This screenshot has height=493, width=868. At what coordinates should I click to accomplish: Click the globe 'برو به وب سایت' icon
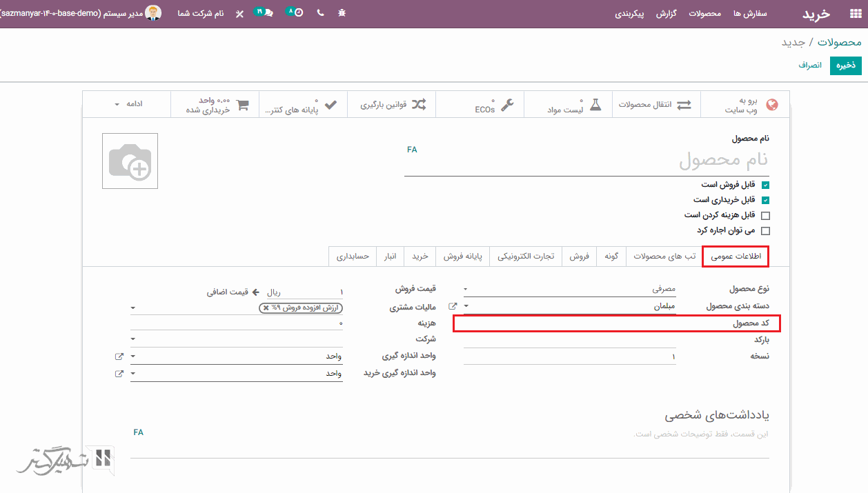pyautogui.click(x=772, y=105)
